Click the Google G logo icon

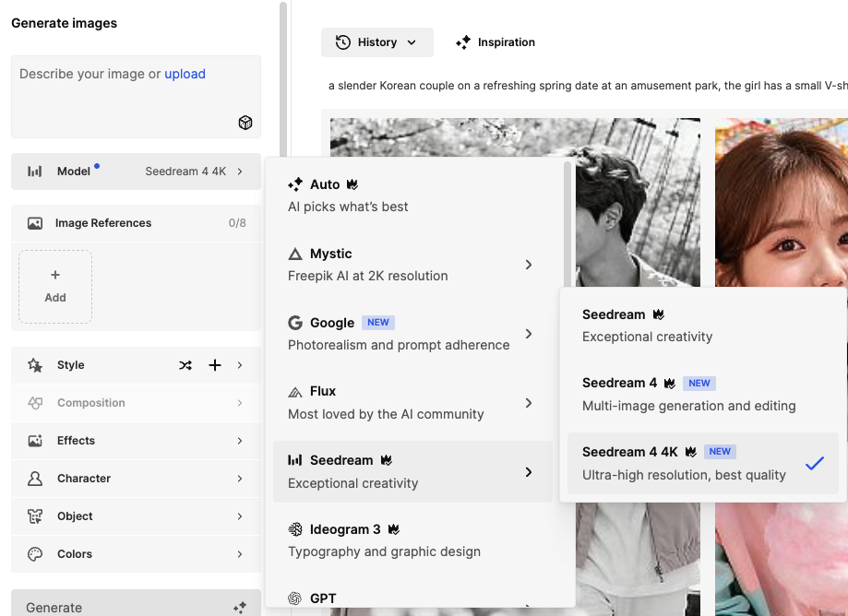(294, 323)
